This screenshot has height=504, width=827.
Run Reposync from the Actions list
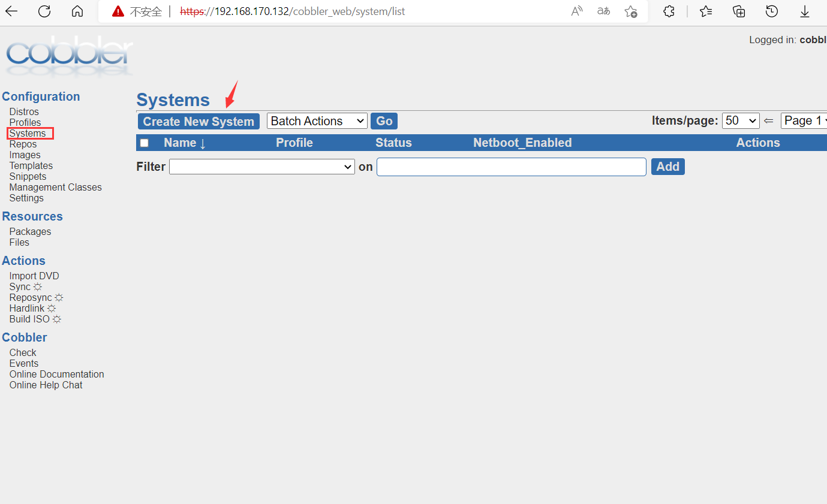pos(37,298)
